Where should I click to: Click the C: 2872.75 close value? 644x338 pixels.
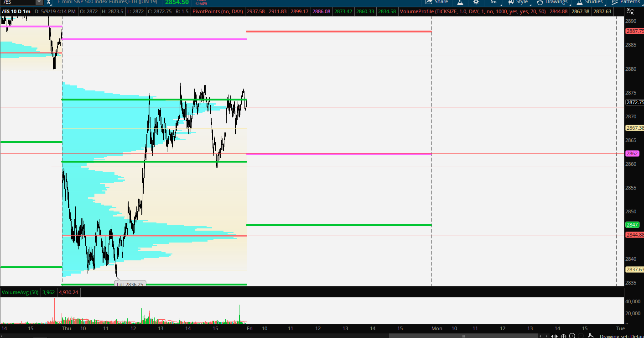161,11
